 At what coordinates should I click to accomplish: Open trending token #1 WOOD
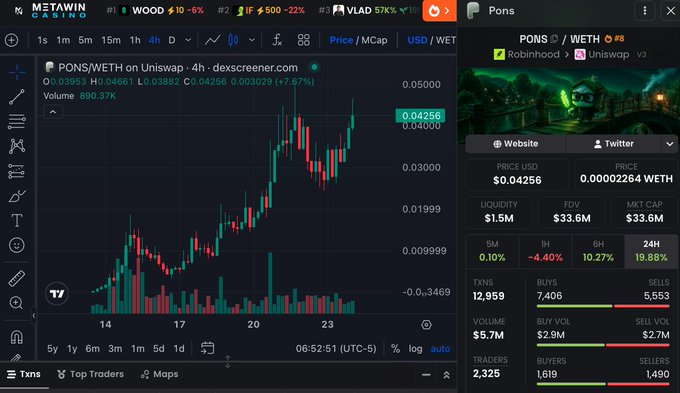tap(155, 10)
